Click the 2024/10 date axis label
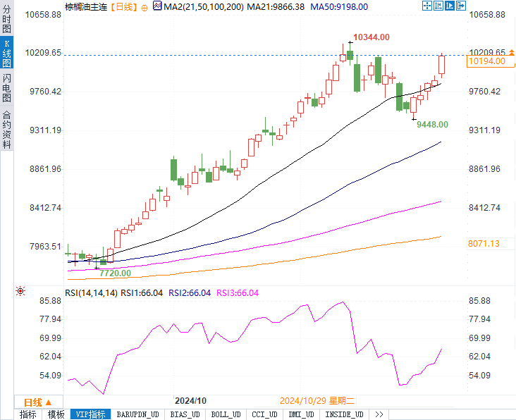 (190, 400)
